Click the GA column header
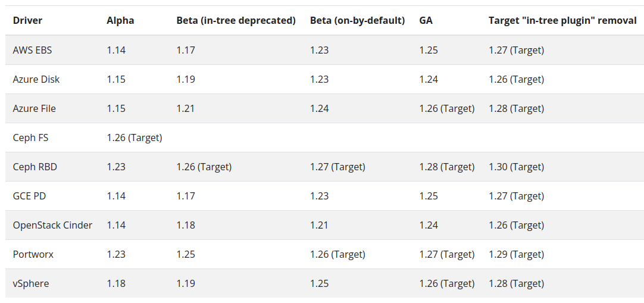644x303 pixels. tap(426, 20)
